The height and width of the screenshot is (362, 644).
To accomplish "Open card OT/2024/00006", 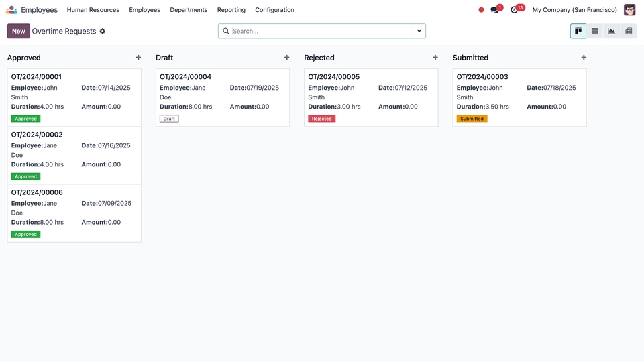I will point(74,213).
